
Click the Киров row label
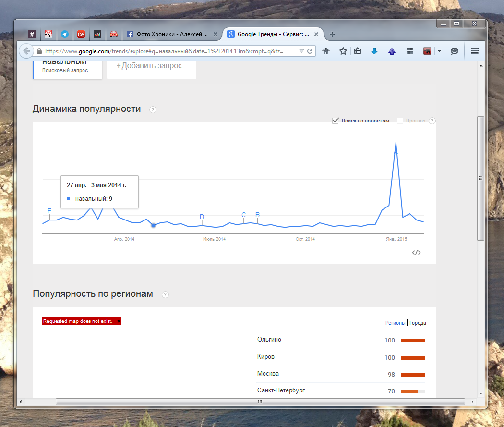[x=266, y=356]
